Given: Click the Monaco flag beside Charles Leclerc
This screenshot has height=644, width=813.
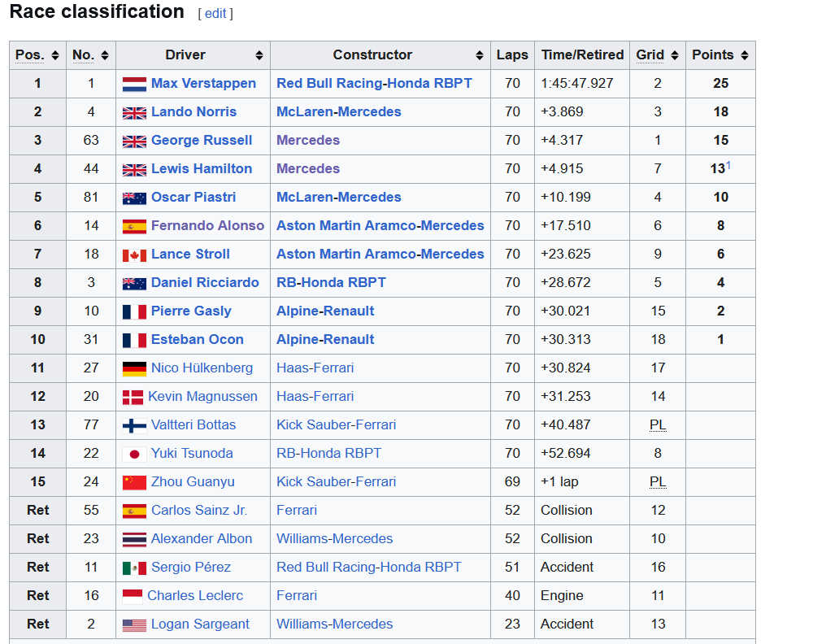Looking at the screenshot, I should click(133, 596).
